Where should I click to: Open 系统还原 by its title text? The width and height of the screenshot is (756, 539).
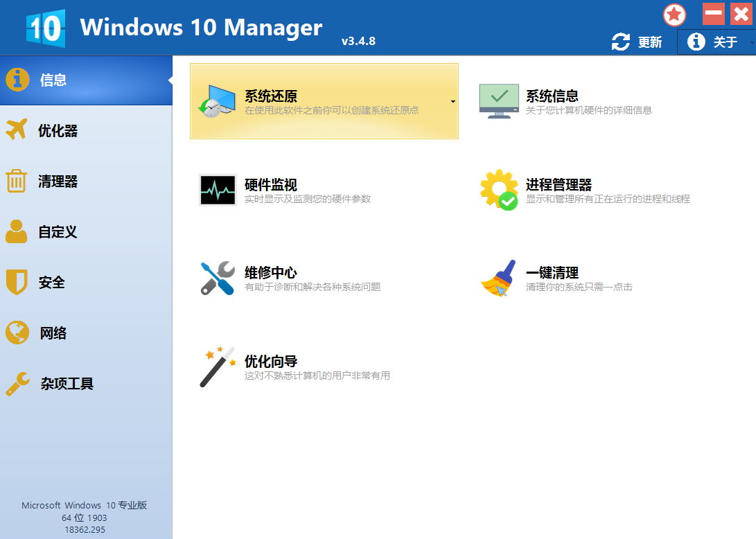tap(271, 96)
